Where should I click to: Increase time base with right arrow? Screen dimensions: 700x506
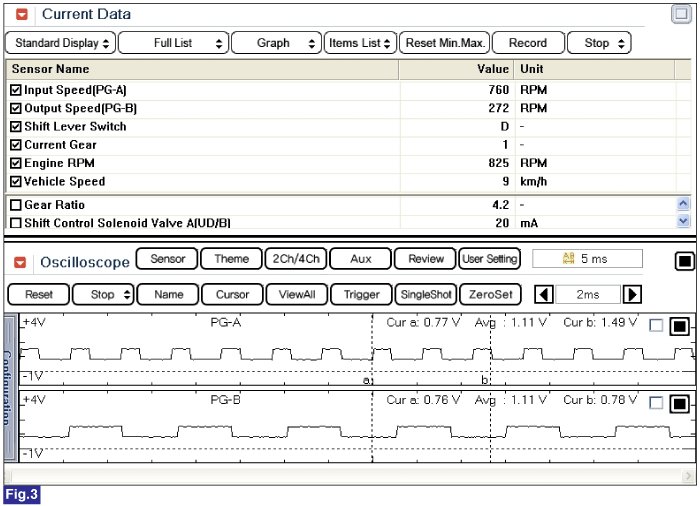632,294
